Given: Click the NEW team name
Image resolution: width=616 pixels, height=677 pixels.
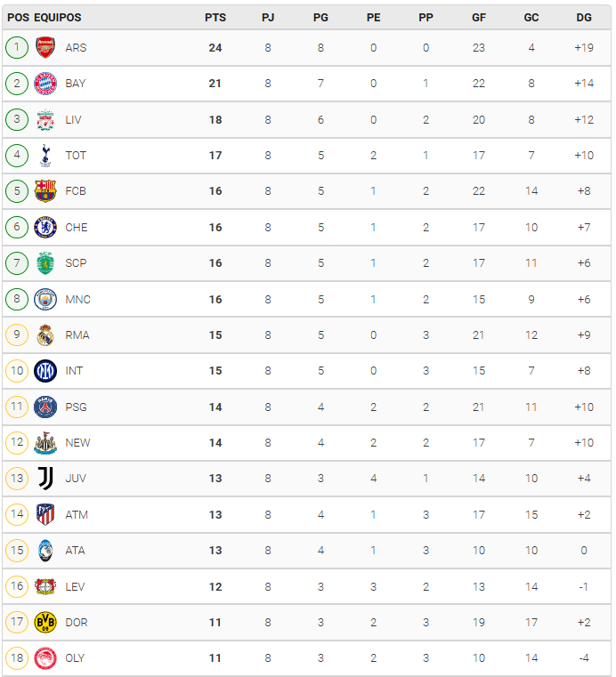Looking at the screenshot, I should click(77, 443).
